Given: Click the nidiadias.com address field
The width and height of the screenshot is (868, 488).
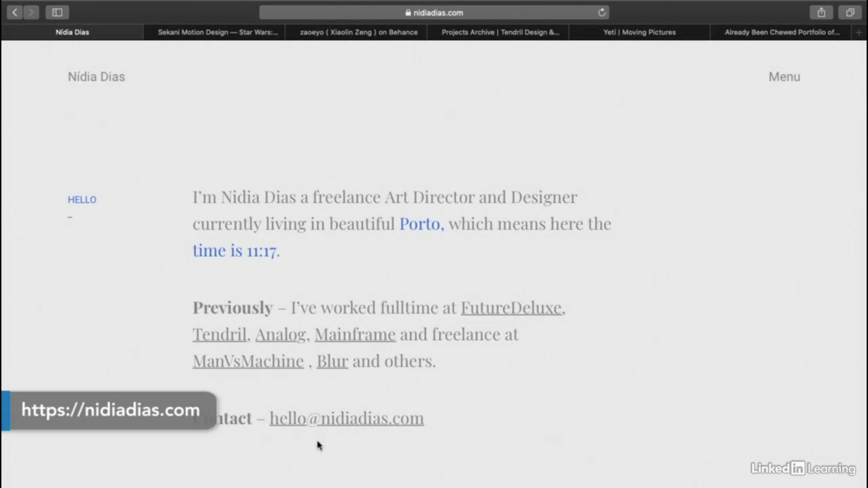Looking at the screenshot, I should (438, 13).
